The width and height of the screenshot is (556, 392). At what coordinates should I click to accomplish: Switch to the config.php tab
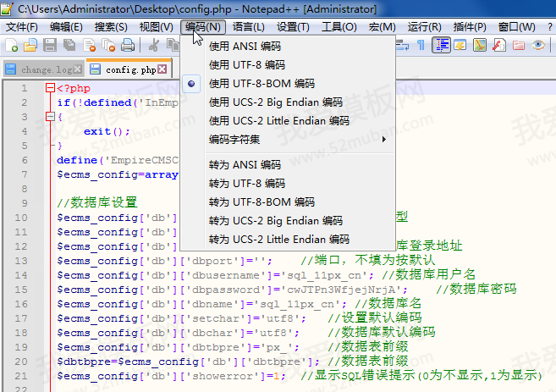point(129,69)
